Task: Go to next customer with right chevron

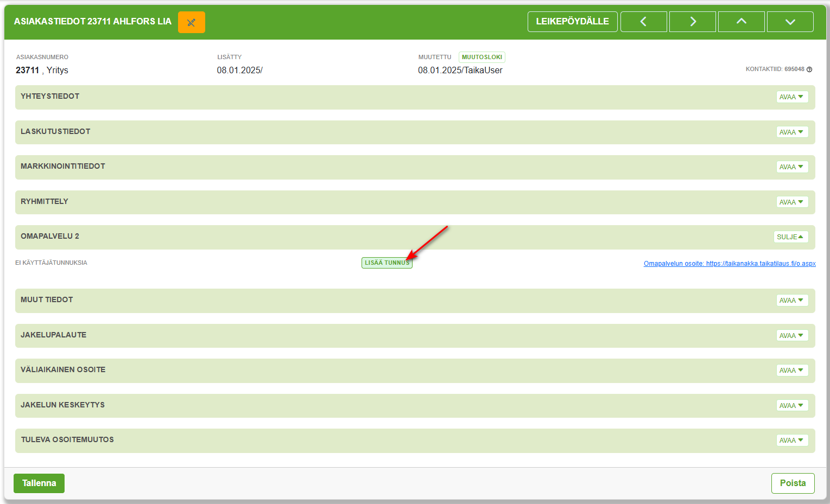Action: [x=693, y=22]
